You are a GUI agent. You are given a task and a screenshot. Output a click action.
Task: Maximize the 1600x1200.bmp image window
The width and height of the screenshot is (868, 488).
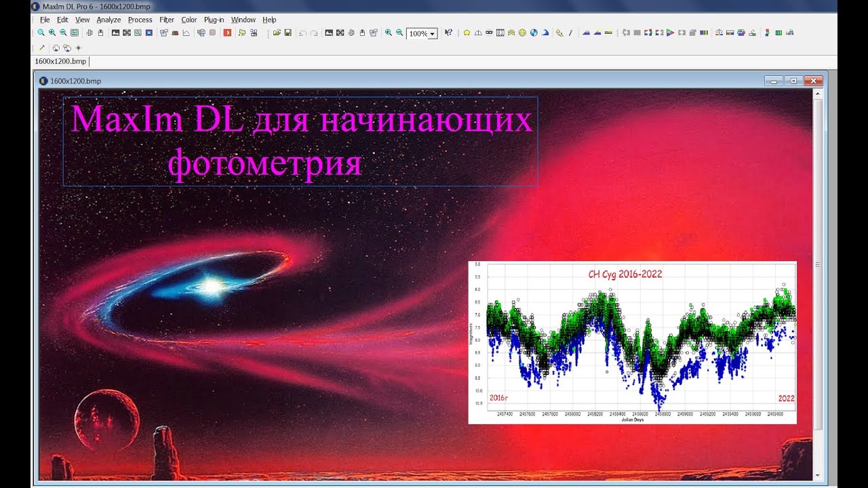click(x=793, y=81)
